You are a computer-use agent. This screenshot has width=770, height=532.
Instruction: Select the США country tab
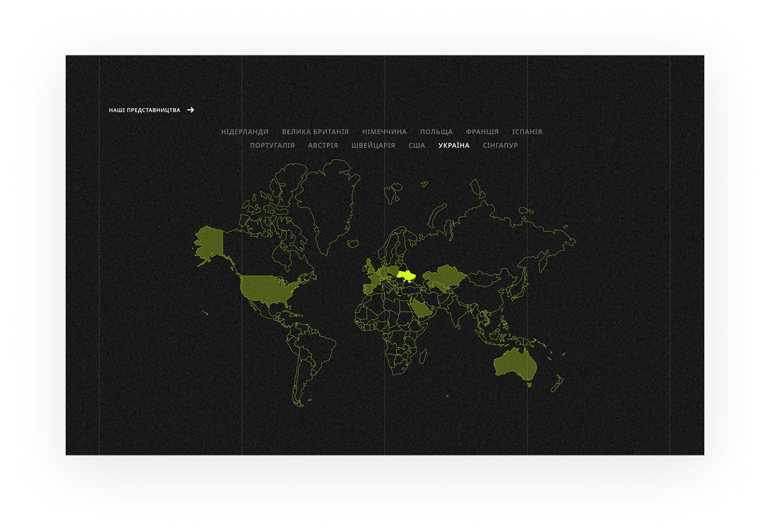[417, 146]
